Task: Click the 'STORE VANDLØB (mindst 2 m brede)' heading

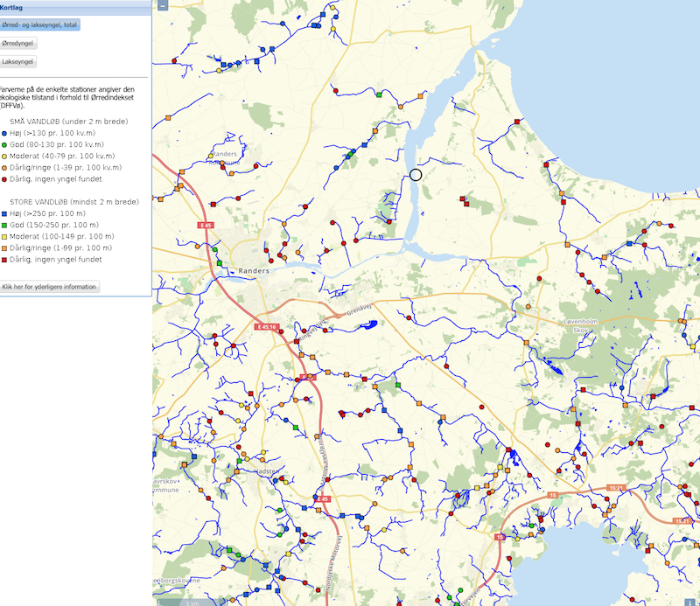Action: (x=74, y=202)
